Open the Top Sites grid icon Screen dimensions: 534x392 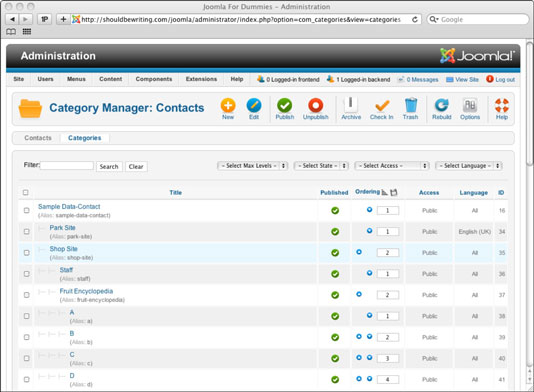click(x=27, y=32)
